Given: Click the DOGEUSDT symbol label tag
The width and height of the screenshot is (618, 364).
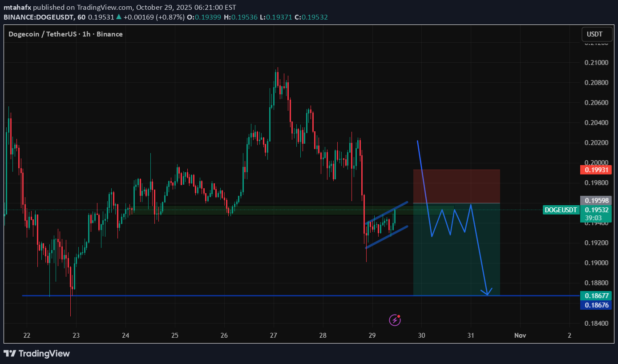Looking at the screenshot, I should tap(561, 210).
